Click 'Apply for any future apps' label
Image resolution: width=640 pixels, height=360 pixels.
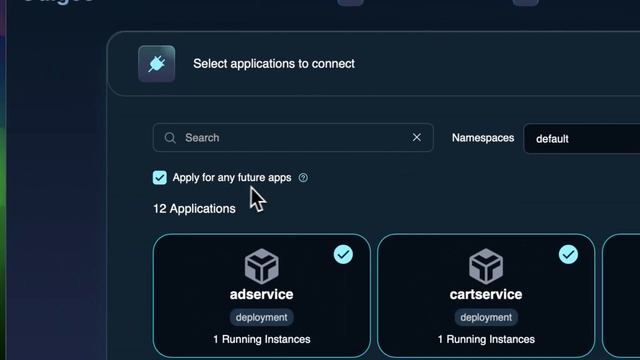[x=232, y=178]
